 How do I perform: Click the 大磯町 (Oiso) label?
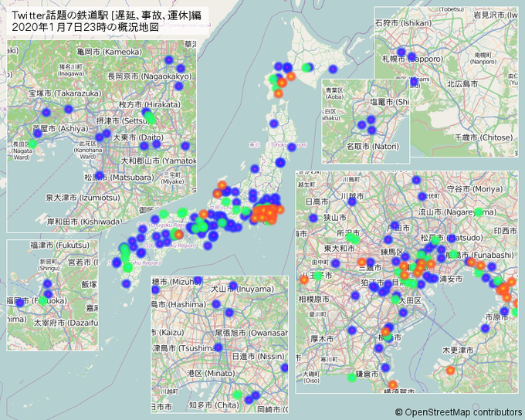[311, 377]
